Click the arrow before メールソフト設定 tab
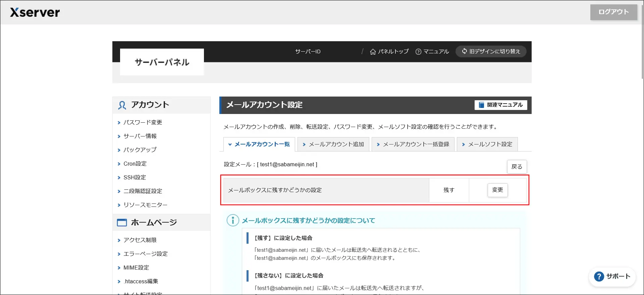 coord(464,144)
